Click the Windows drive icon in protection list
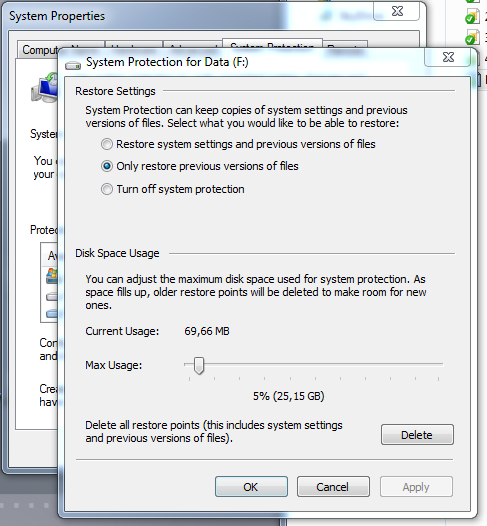 [52, 276]
